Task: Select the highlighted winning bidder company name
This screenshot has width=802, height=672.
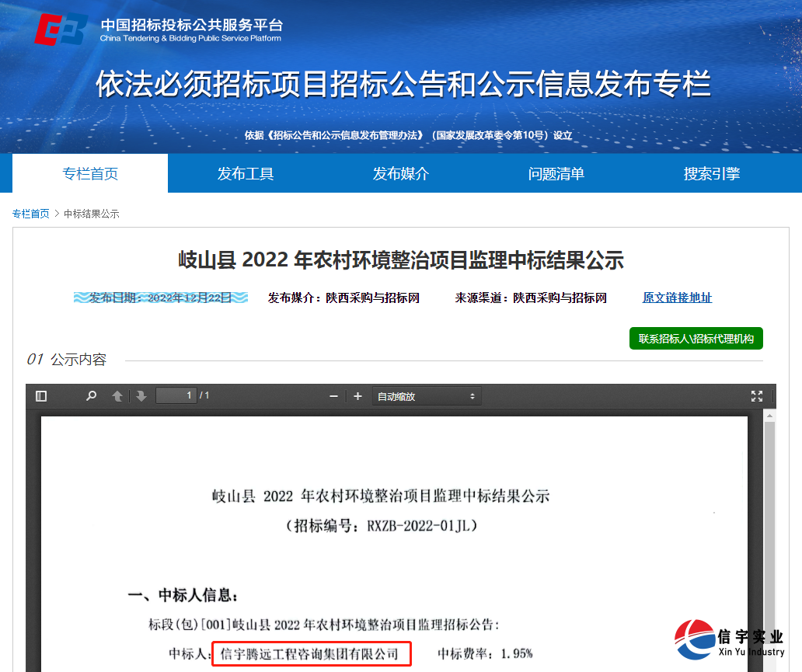Action: point(311,654)
